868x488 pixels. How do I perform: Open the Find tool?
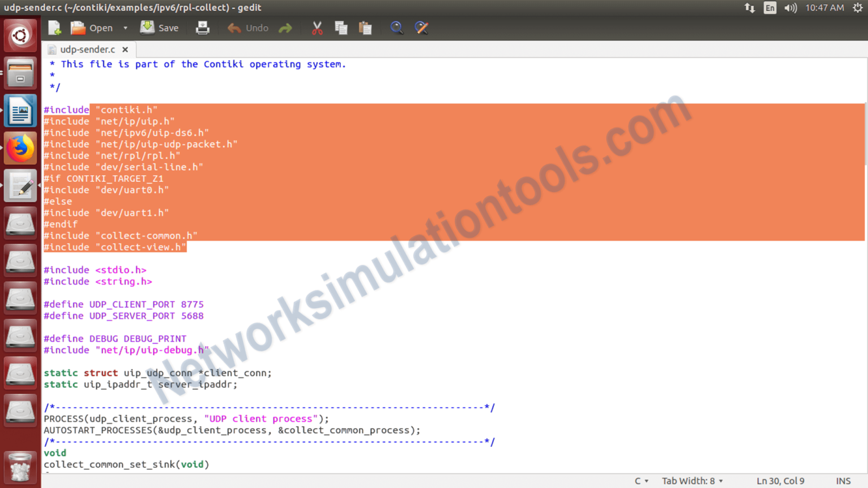tap(397, 27)
